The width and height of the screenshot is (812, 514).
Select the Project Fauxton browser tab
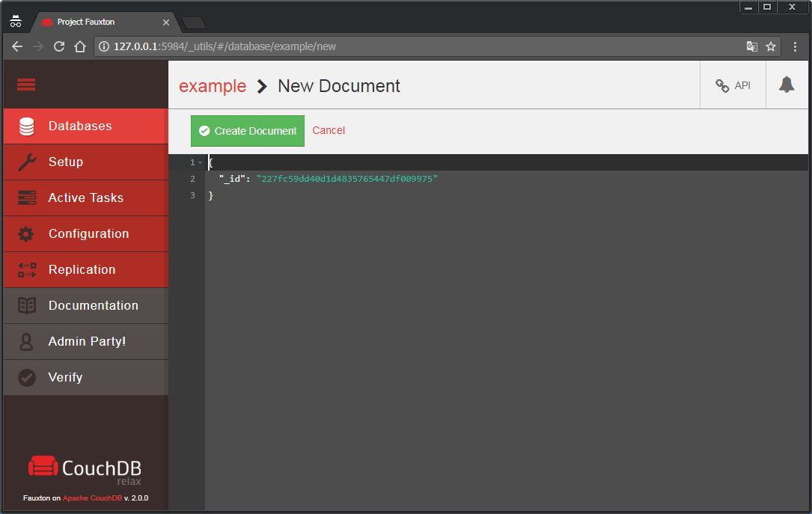click(x=105, y=22)
